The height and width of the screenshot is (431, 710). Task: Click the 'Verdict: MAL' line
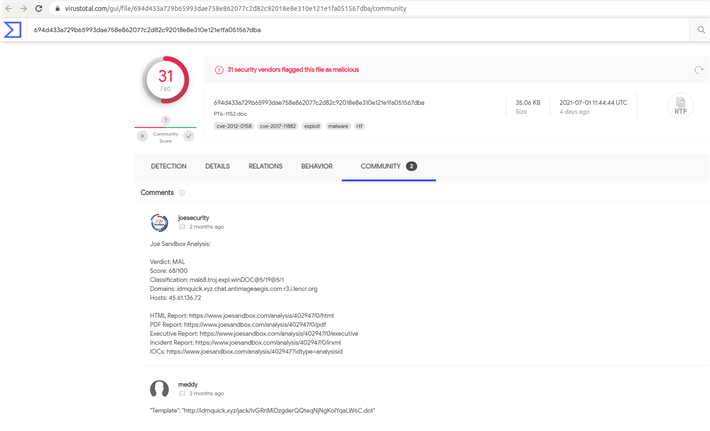click(167, 262)
